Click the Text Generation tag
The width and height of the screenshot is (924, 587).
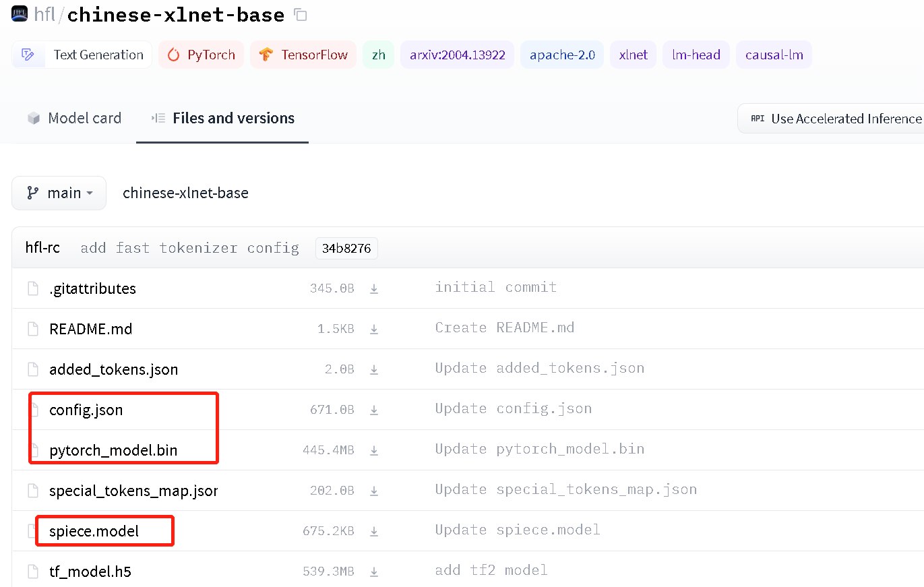point(82,55)
